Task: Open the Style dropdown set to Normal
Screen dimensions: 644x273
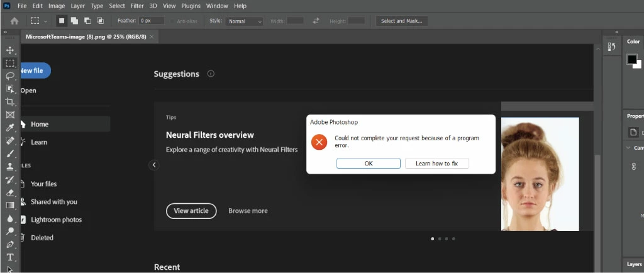Action: click(x=244, y=21)
